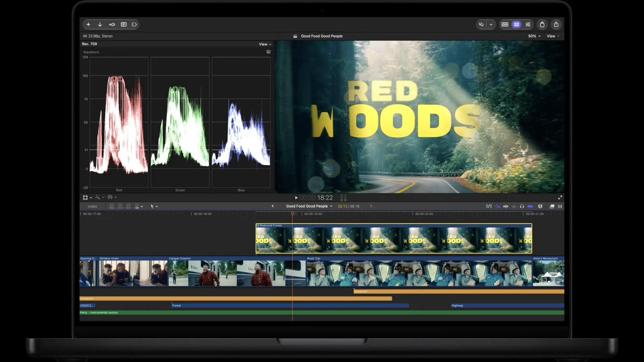Image resolution: width=644 pixels, height=362 pixels.
Task: Select the Road Trip clip
Action: 419,271
